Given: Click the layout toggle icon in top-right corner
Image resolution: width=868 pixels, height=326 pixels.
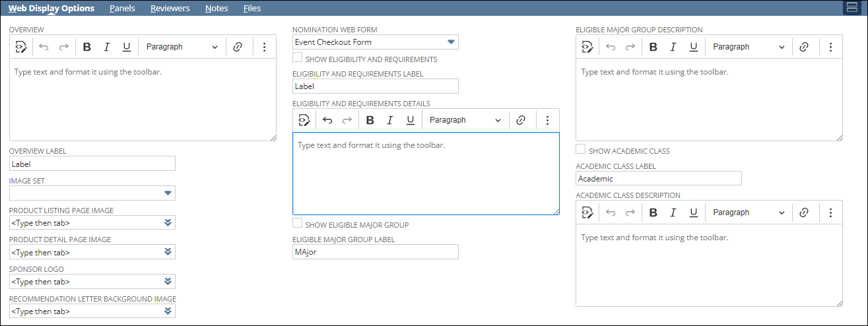Looking at the screenshot, I should (x=851, y=8).
